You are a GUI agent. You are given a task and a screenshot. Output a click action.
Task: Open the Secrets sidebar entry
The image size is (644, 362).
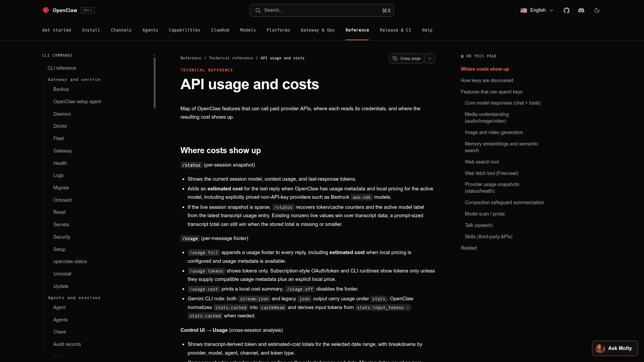pyautogui.click(x=61, y=225)
